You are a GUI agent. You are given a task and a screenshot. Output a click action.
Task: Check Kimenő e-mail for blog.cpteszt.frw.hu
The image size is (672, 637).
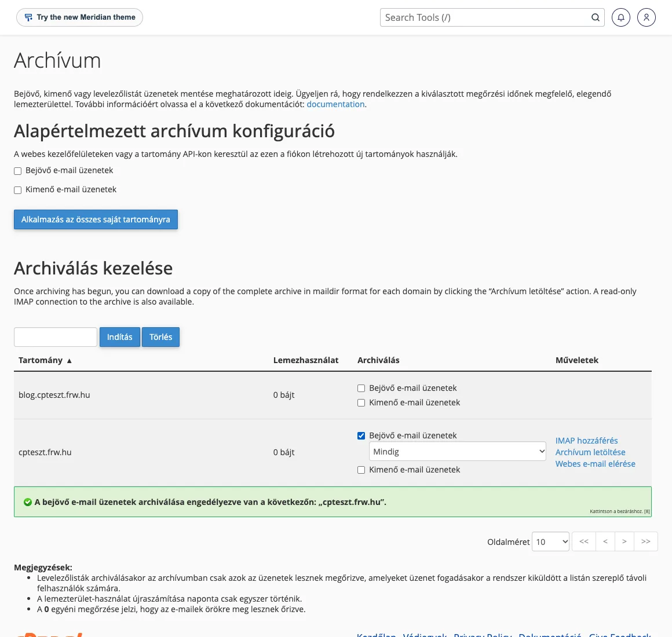[x=361, y=402]
